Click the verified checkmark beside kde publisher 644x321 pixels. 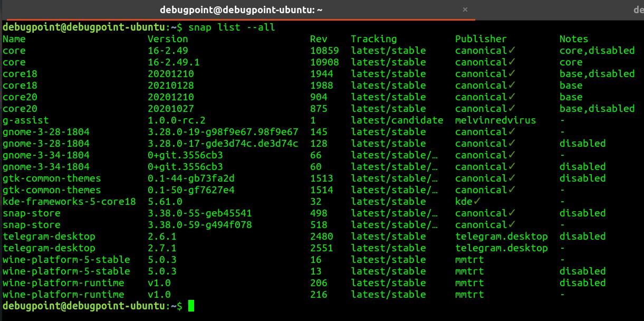click(x=477, y=201)
